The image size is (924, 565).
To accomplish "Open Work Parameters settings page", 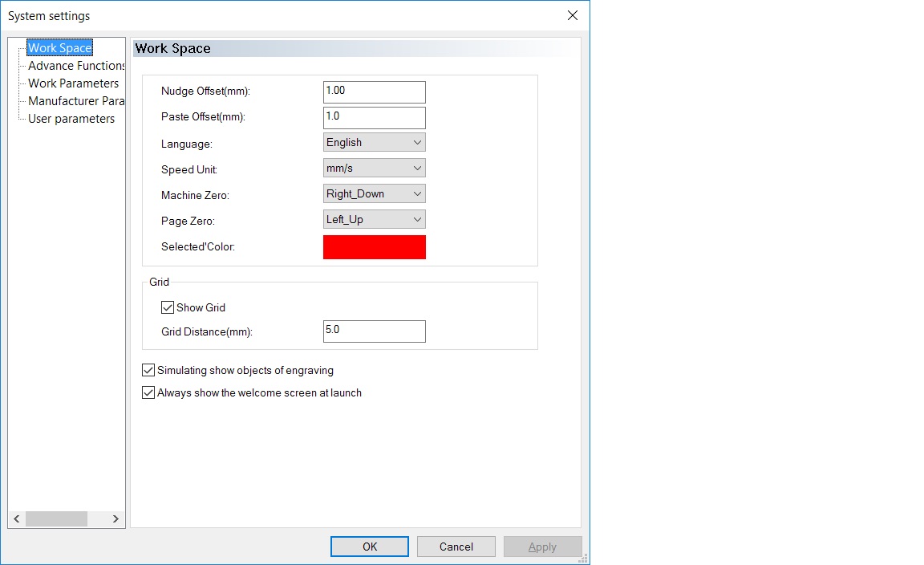I will pyautogui.click(x=73, y=83).
